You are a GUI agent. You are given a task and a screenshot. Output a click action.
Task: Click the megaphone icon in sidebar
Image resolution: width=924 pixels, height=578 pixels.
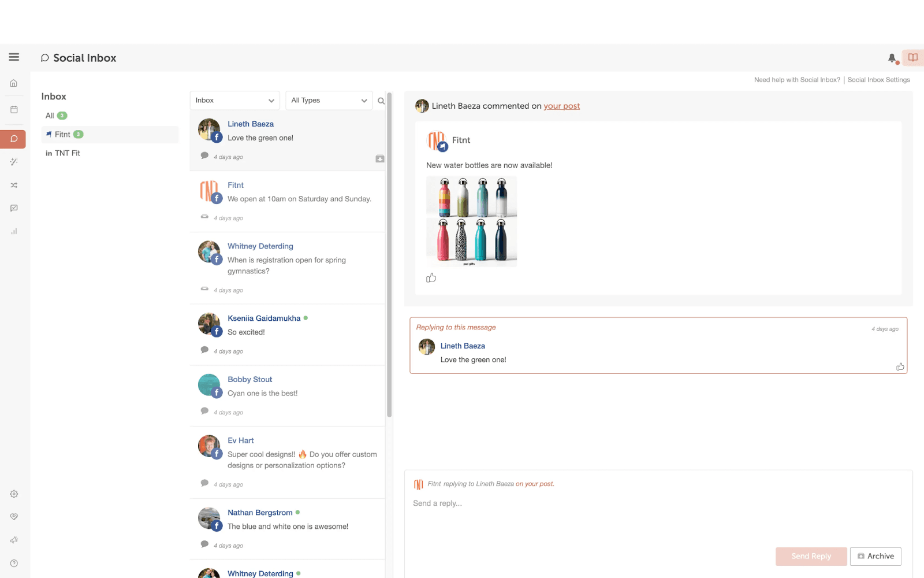click(x=14, y=540)
